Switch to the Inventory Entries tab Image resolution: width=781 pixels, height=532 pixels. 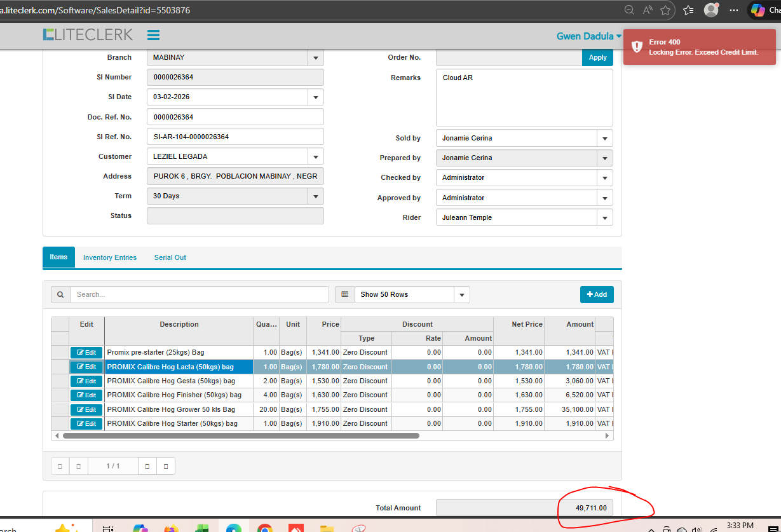(x=110, y=257)
